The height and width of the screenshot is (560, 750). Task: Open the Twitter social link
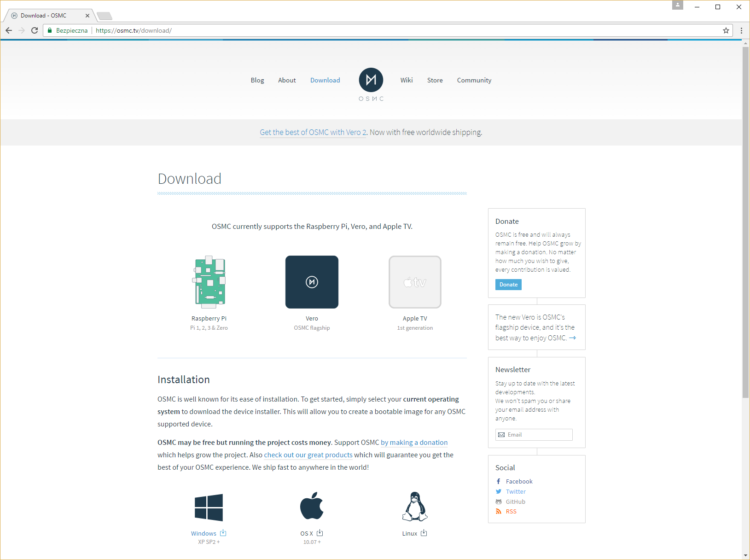(516, 491)
